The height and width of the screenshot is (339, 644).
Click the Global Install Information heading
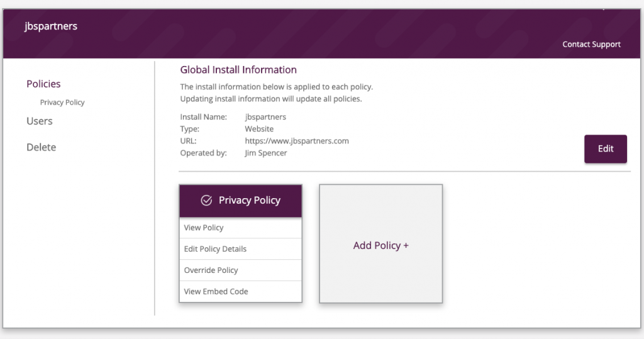coord(238,70)
